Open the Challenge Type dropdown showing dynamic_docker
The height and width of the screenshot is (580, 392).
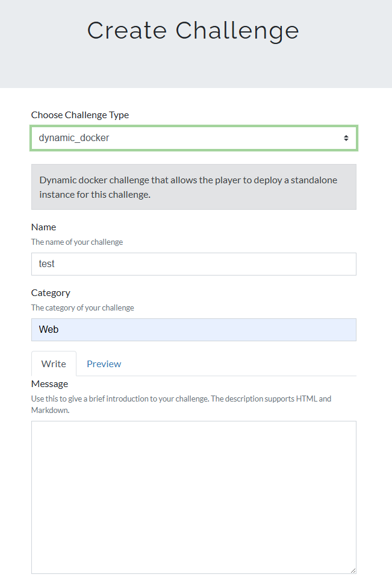[x=193, y=138]
